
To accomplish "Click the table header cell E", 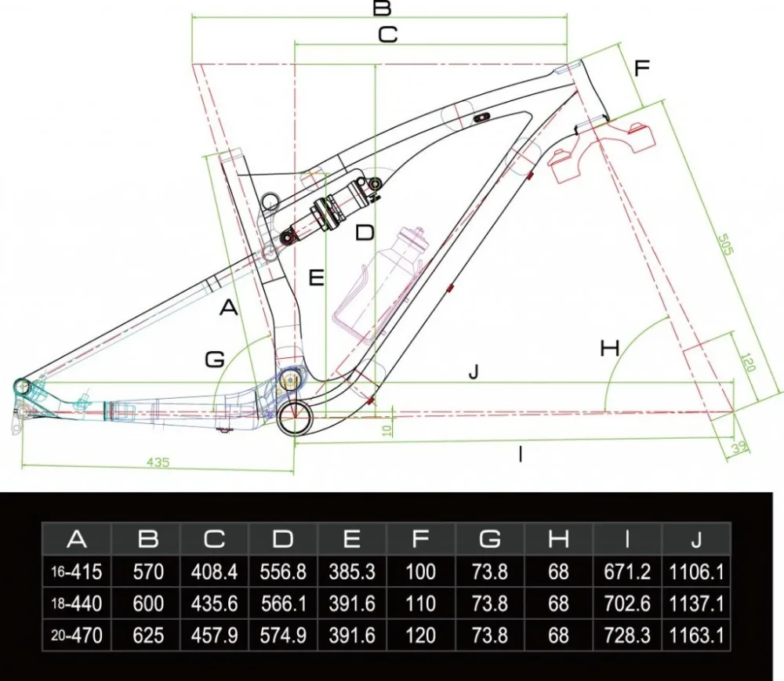I will [x=352, y=538].
